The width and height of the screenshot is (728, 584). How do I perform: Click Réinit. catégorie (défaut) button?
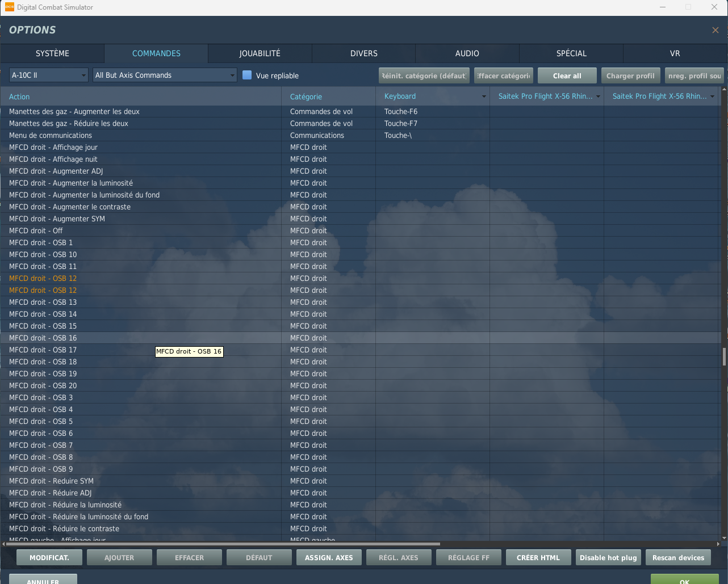click(424, 75)
